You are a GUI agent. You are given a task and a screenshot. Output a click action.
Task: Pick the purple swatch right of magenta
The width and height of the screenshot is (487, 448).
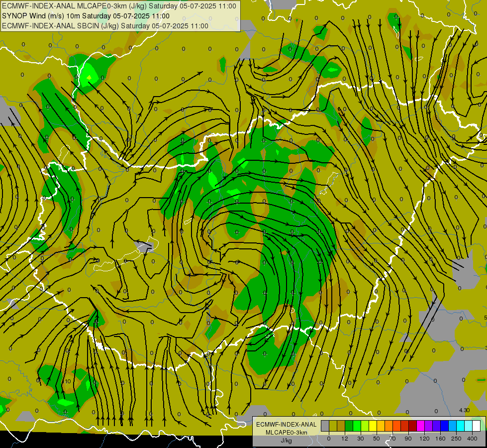[x=429, y=426]
